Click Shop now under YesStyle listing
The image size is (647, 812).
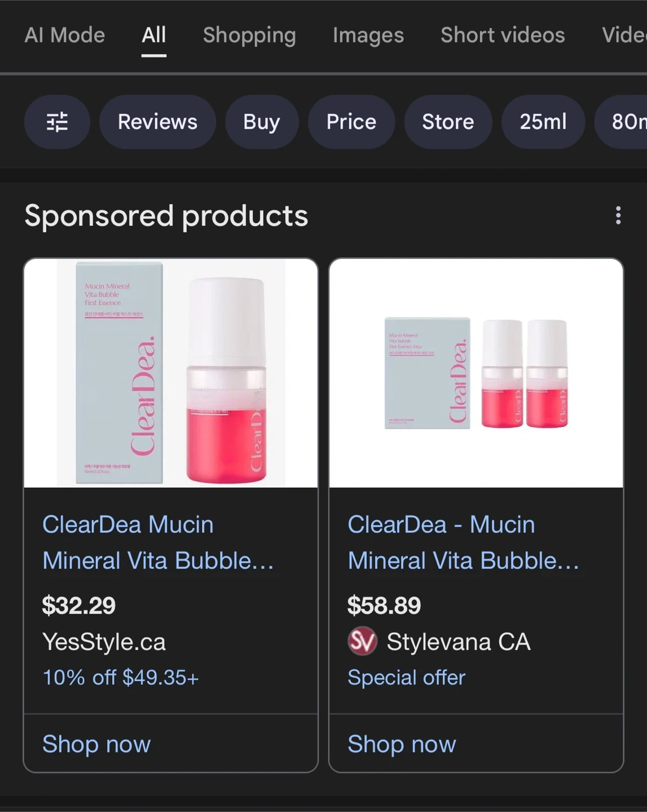[x=97, y=744]
